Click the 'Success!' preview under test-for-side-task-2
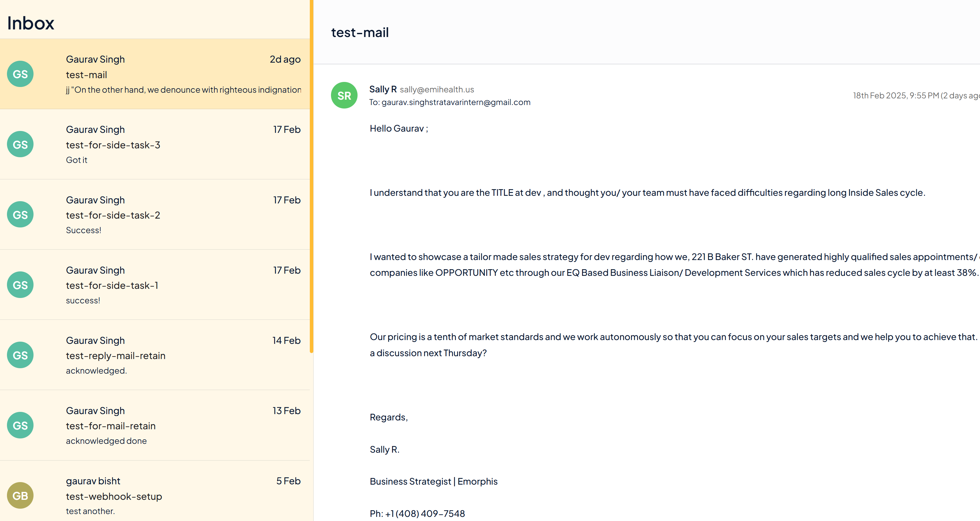The image size is (980, 521). [83, 230]
